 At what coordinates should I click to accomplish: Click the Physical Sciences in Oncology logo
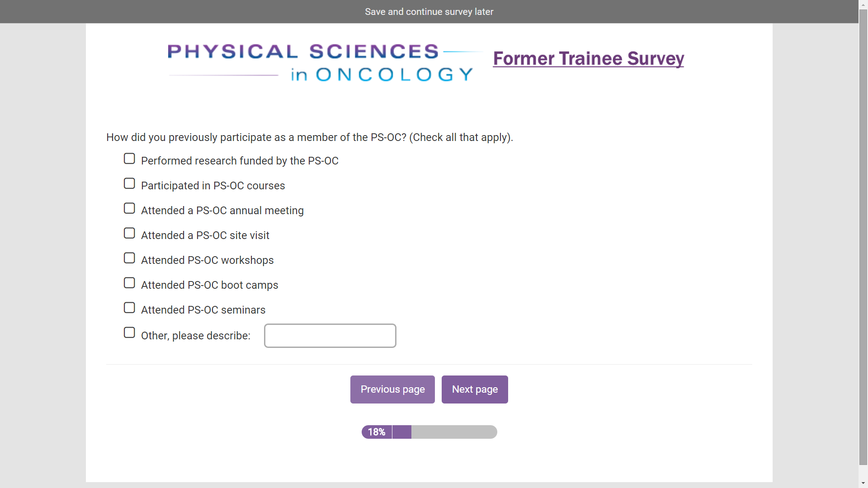tap(321, 63)
